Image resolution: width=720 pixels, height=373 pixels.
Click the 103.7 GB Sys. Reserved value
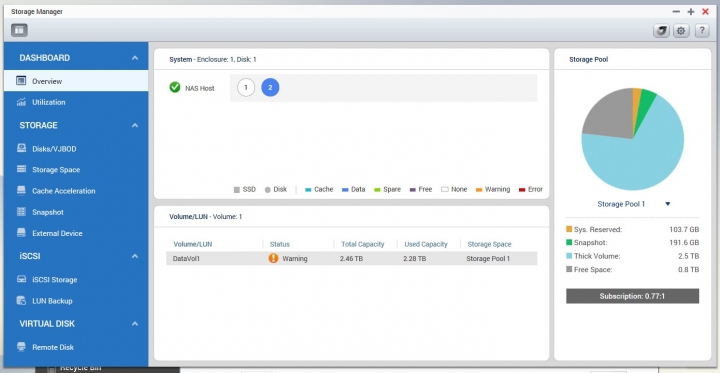[684, 229]
